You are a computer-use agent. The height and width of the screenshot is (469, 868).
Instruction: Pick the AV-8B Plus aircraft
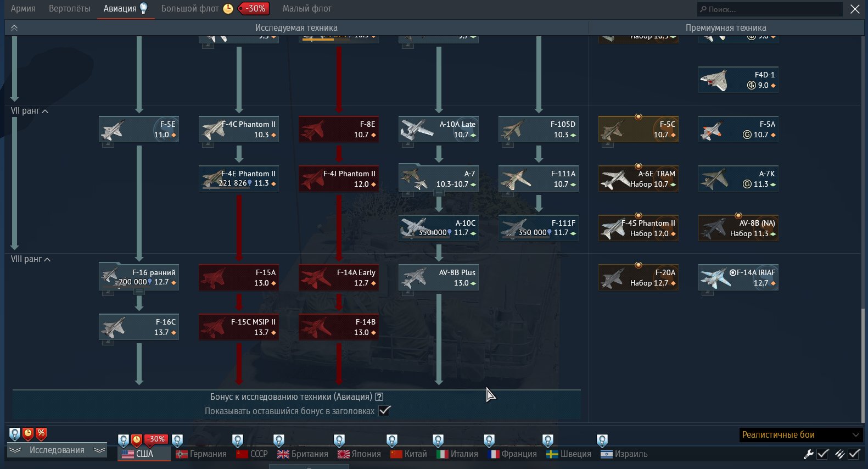[x=438, y=277]
